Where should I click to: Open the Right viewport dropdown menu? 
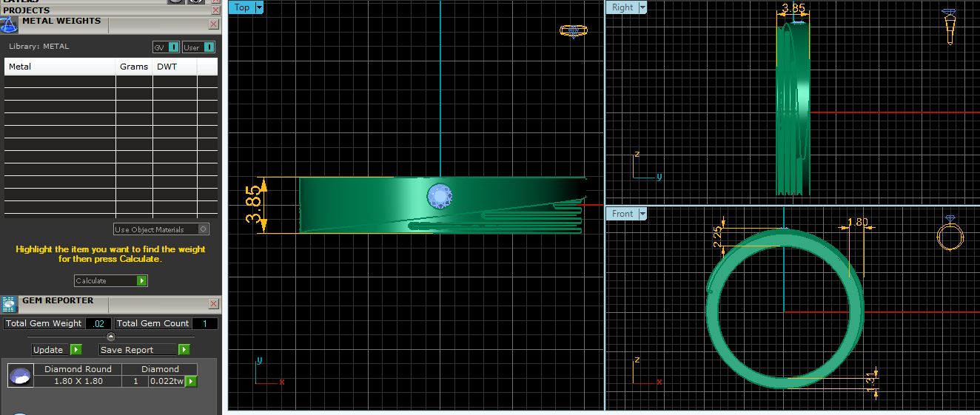(x=642, y=7)
